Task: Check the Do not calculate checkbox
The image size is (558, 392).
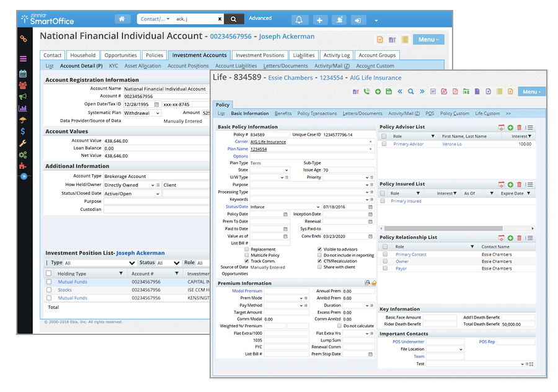Action: [339, 326]
